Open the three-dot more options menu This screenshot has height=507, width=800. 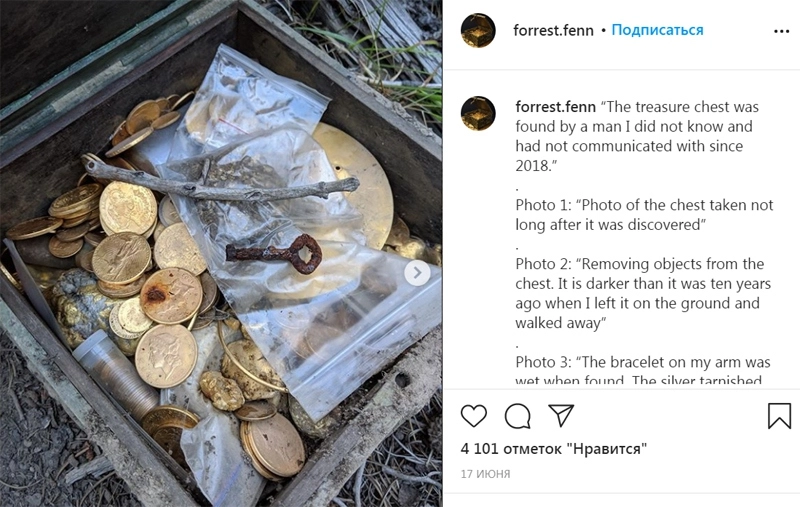[x=781, y=31]
